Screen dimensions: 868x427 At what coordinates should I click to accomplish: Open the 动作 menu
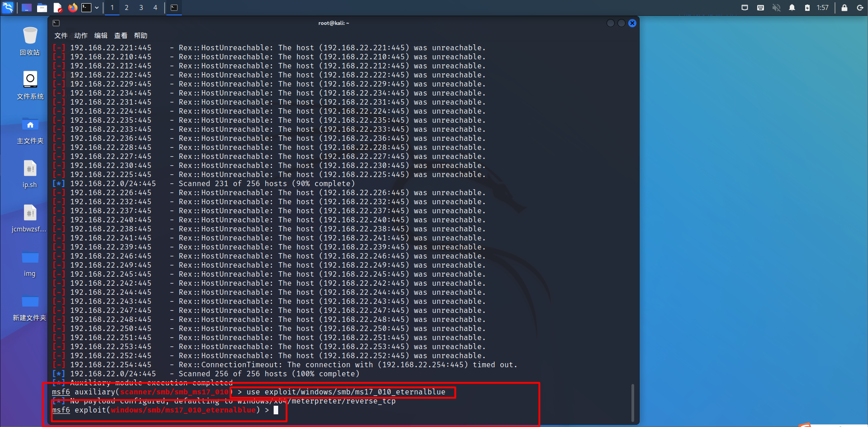(81, 36)
